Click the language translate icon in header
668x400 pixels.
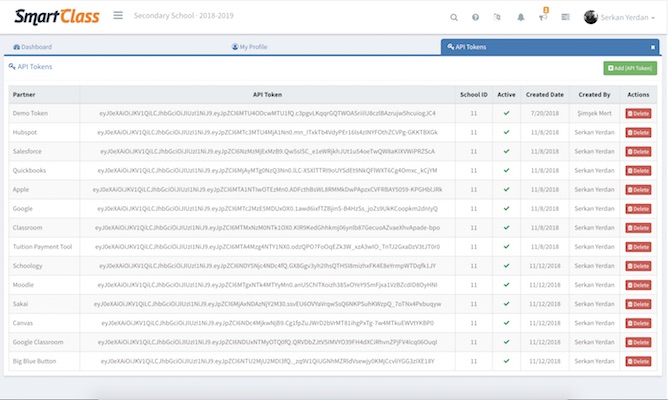pos(497,17)
